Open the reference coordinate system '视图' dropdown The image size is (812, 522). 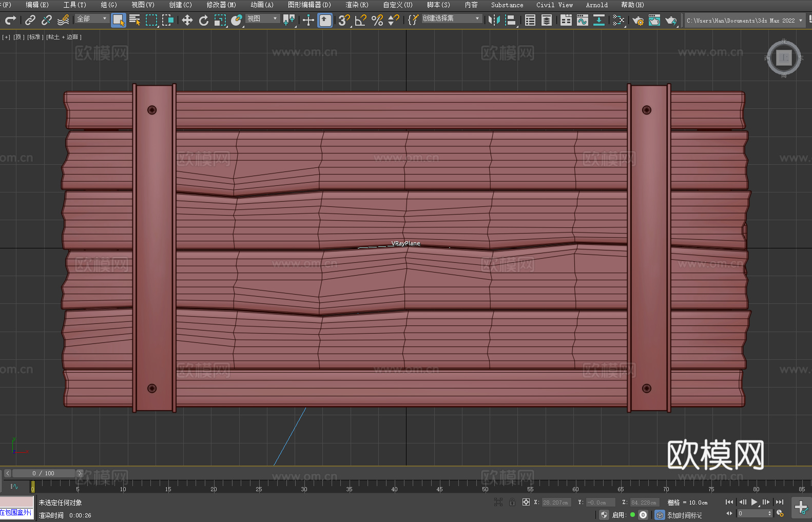(x=262, y=18)
